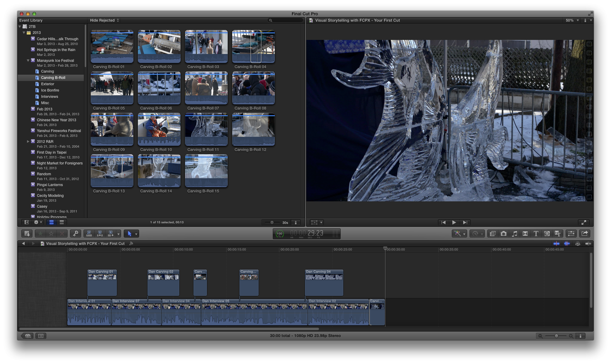This screenshot has width=611, height=364.
Task: Switch browser to filmstrip view
Action: (x=51, y=222)
